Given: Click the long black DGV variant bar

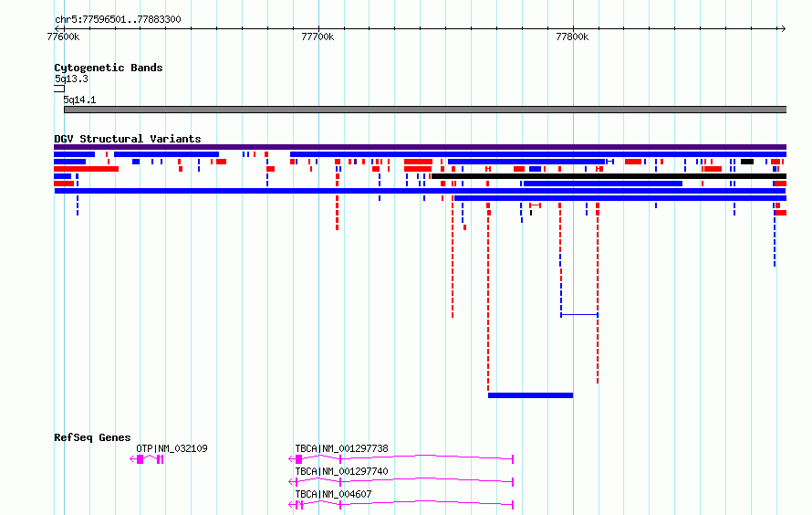Looking at the screenshot, I should (x=609, y=176).
